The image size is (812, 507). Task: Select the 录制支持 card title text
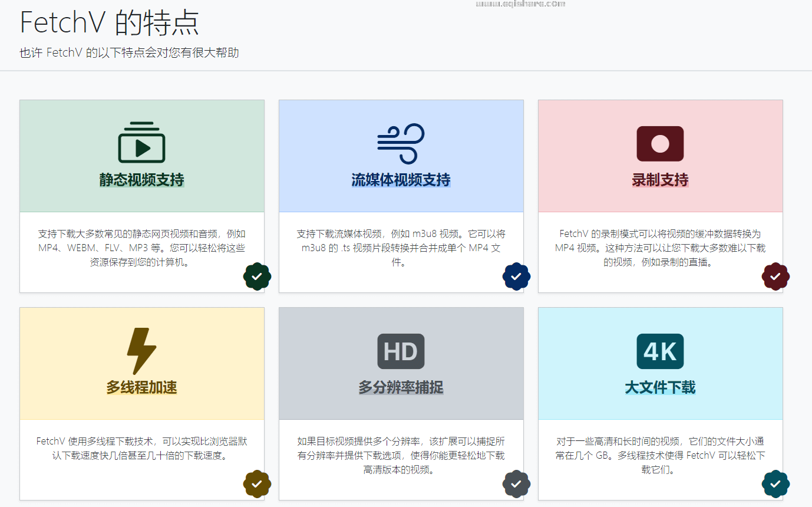[660, 180]
